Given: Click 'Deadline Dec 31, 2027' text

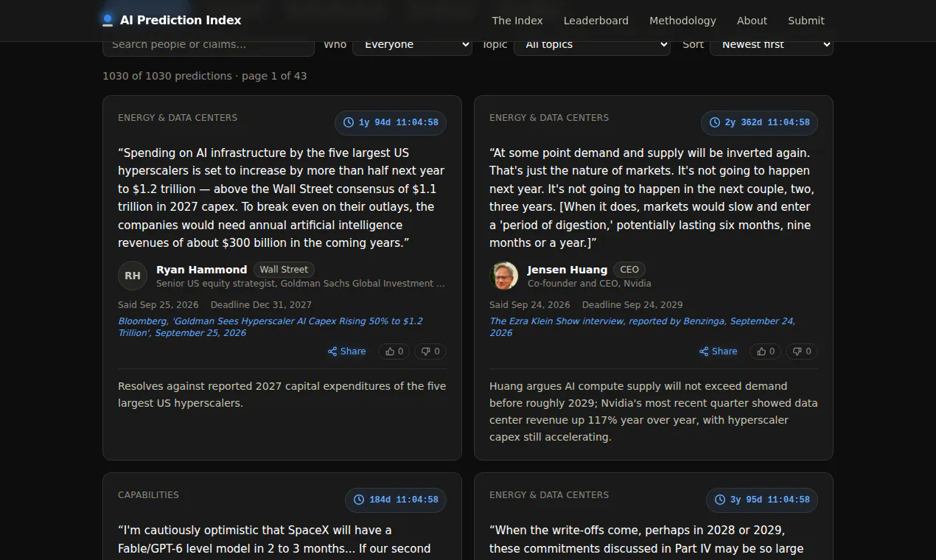Looking at the screenshot, I should 261,305.
